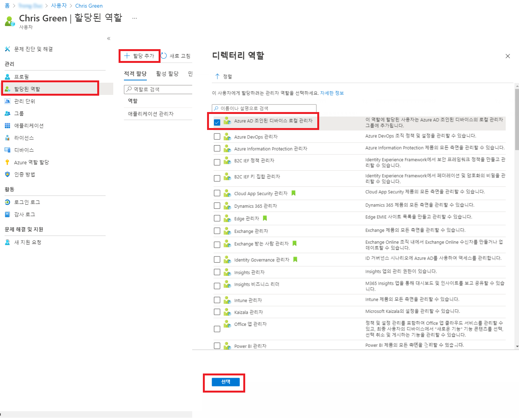Click the 관리 단위 icon in sidebar
The image size is (519, 420).
7,101
